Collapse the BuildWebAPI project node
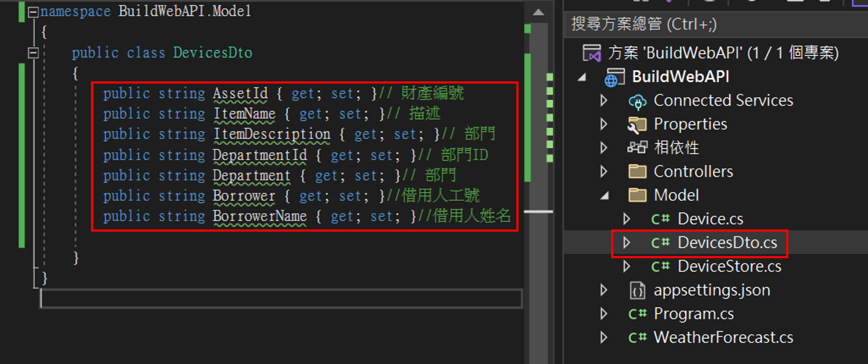Image resolution: width=868 pixels, height=364 pixels. coord(582,77)
